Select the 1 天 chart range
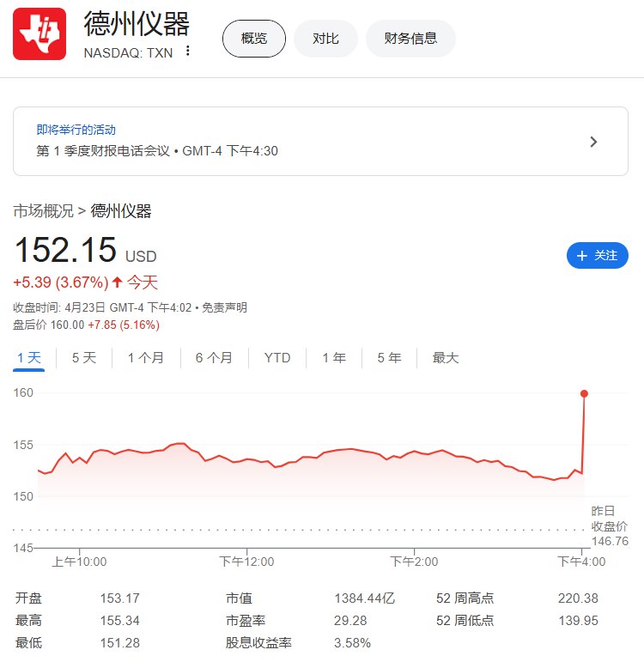Screen dimensions: 644x662 (28, 357)
